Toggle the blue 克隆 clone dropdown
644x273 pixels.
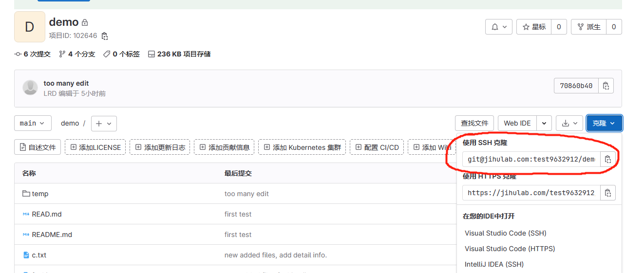(x=604, y=123)
